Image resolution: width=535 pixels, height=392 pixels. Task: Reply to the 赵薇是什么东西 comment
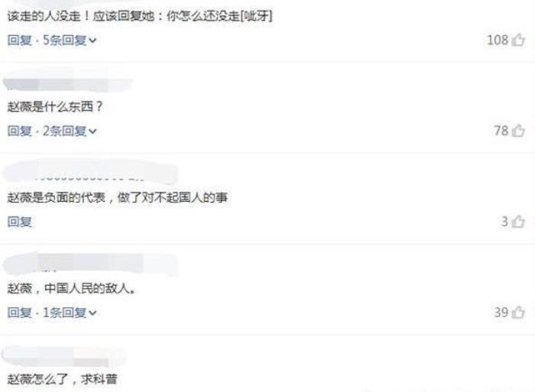[19, 131]
